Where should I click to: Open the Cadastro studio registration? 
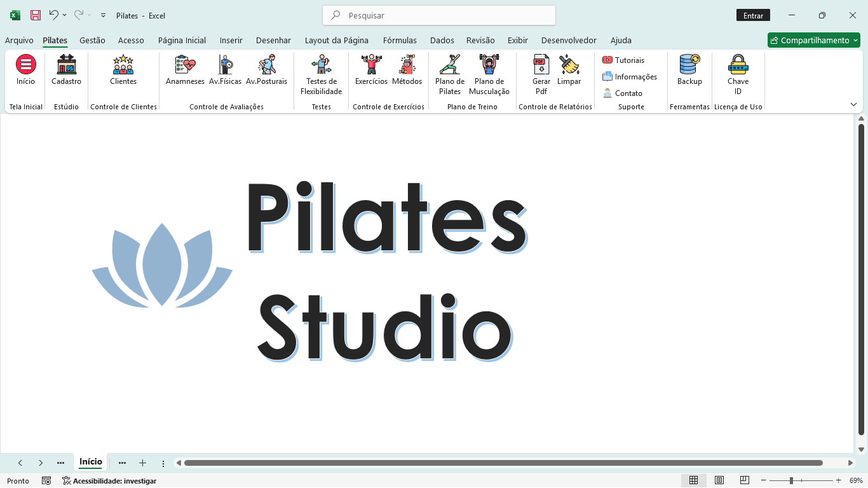click(66, 70)
